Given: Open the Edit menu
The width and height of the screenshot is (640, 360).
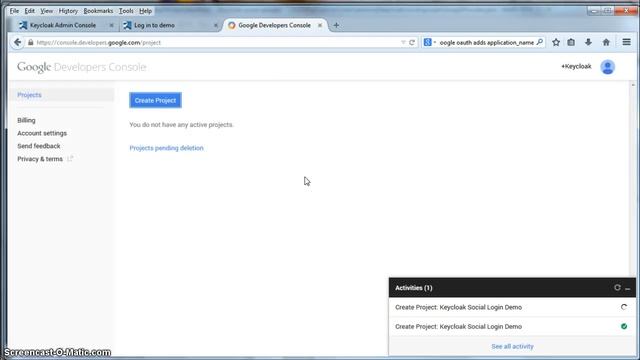Looking at the screenshot, I should (x=29, y=11).
